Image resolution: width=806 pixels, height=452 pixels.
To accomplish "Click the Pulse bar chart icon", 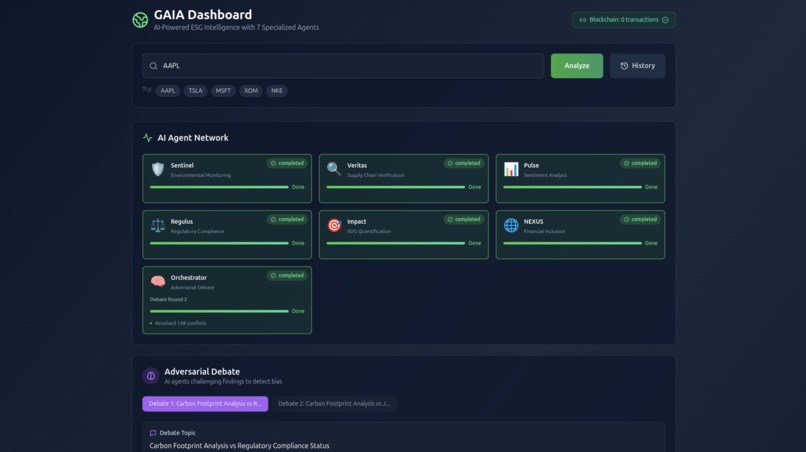I will [511, 169].
